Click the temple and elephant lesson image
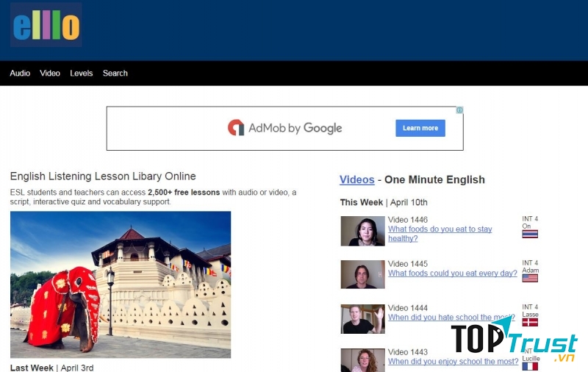Viewport: 588px width, 372px height. (x=121, y=285)
